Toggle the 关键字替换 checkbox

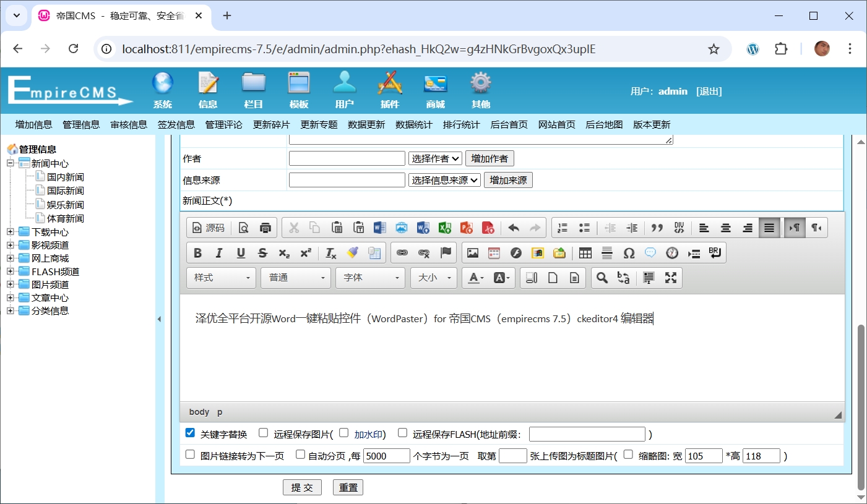pyautogui.click(x=191, y=433)
